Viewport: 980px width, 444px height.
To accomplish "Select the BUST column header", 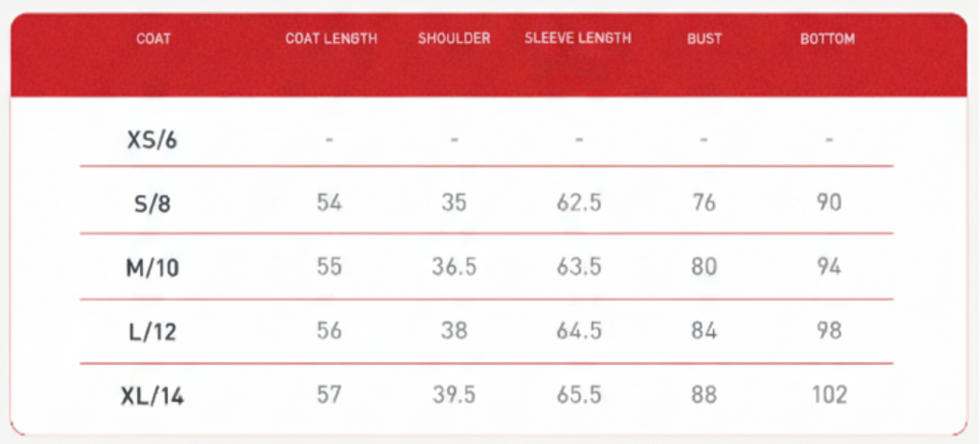I will [x=705, y=39].
